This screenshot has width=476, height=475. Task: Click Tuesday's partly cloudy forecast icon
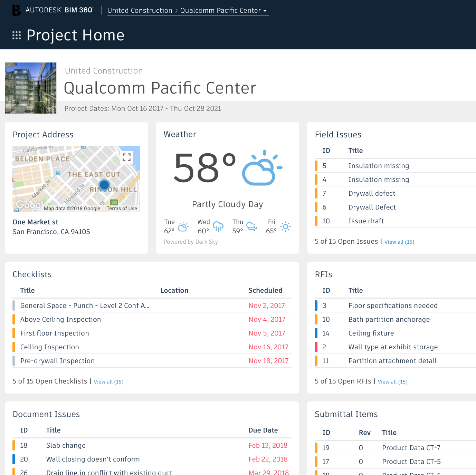183,227
